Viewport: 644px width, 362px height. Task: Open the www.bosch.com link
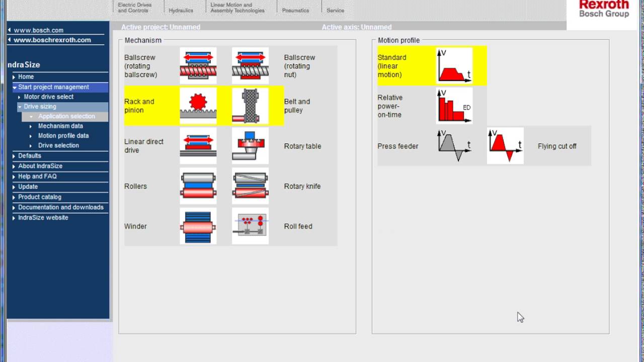(x=38, y=30)
